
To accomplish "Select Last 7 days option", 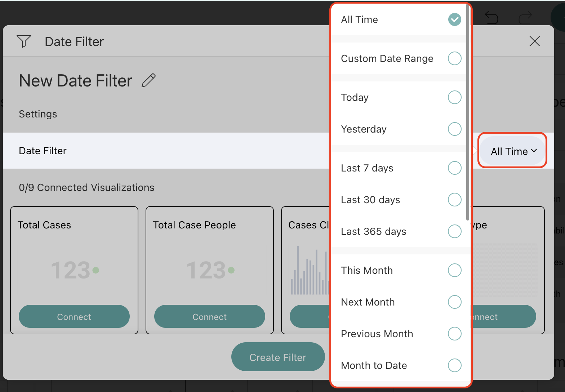I will pos(454,168).
